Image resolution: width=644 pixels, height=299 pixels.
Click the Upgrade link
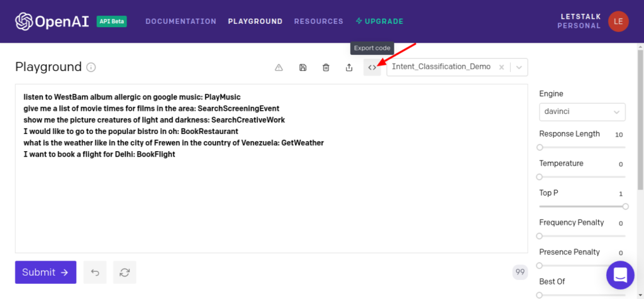(x=380, y=21)
